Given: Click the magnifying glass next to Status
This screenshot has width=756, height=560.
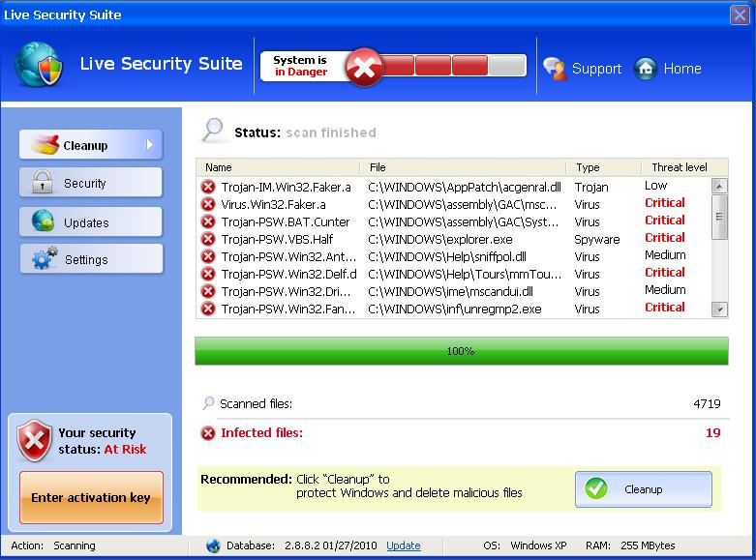Looking at the screenshot, I should pyautogui.click(x=213, y=131).
